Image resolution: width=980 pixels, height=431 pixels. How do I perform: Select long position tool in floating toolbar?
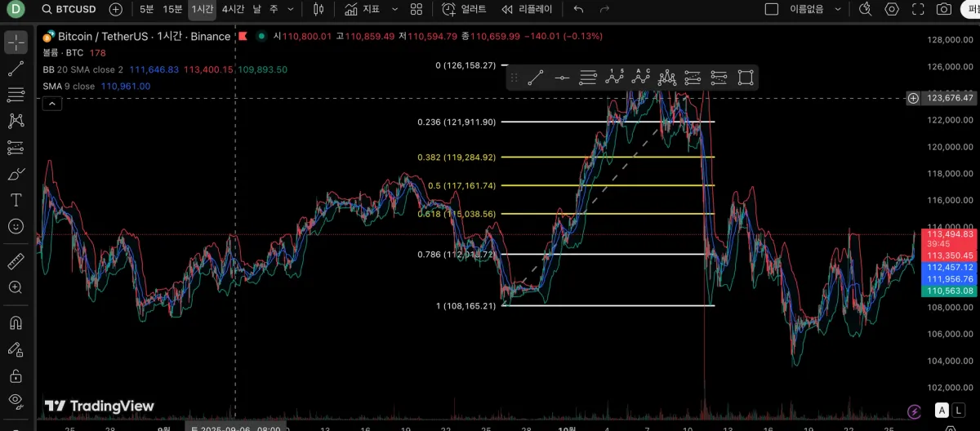click(693, 78)
